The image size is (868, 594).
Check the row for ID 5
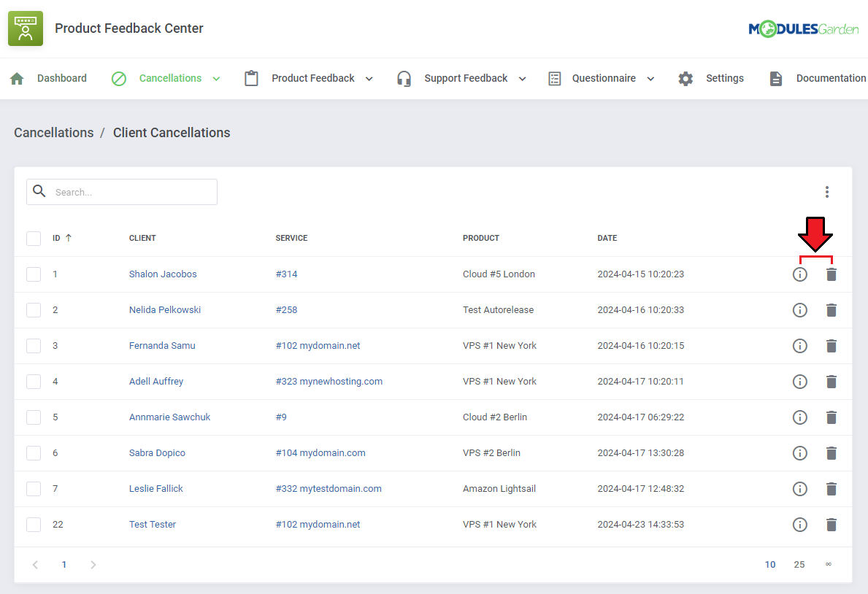(x=34, y=417)
